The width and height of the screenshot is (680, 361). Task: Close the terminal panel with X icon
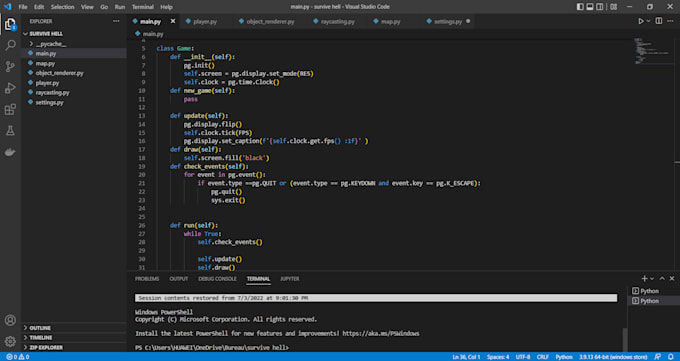pos(672,279)
